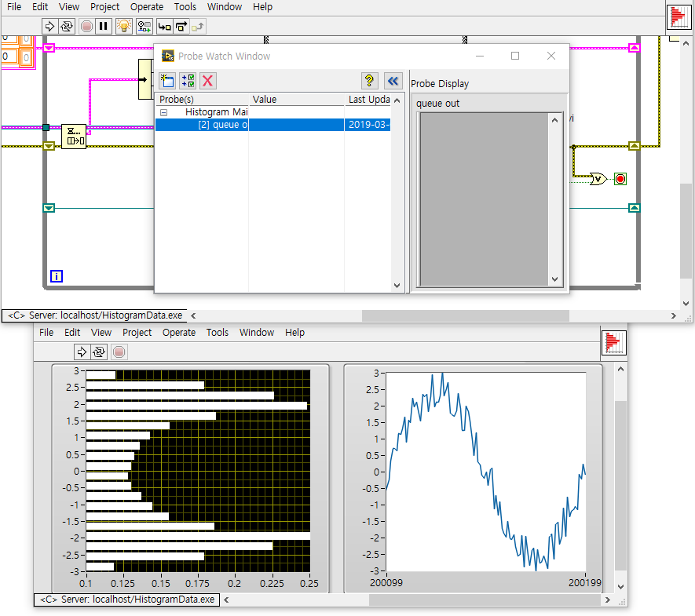Viewport: 695px width, 616px height.
Task: Open the Tools menu in the front panel window
Action: click(218, 333)
